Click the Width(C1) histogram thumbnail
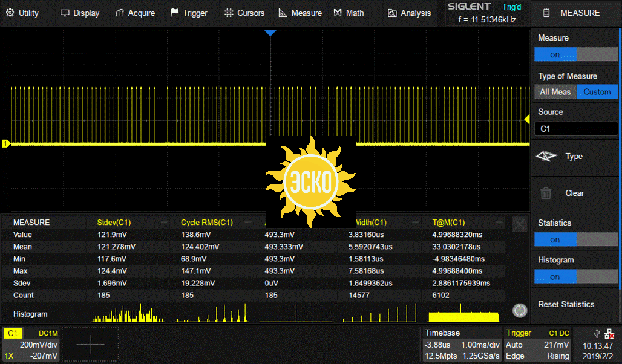This screenshot has width=622, height=364. [x=379, y=313]
